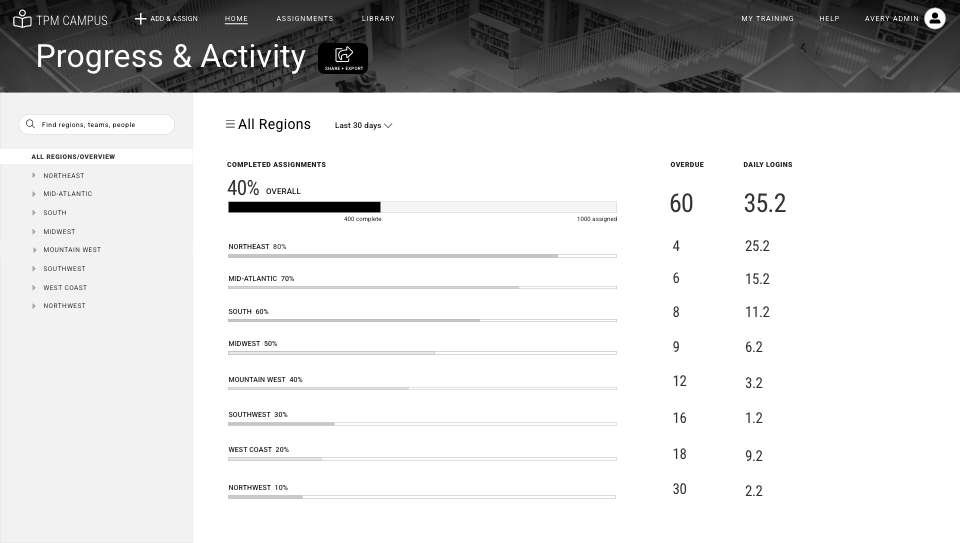
Task: Open the My Training link
Action: click(x=767, y=19)
